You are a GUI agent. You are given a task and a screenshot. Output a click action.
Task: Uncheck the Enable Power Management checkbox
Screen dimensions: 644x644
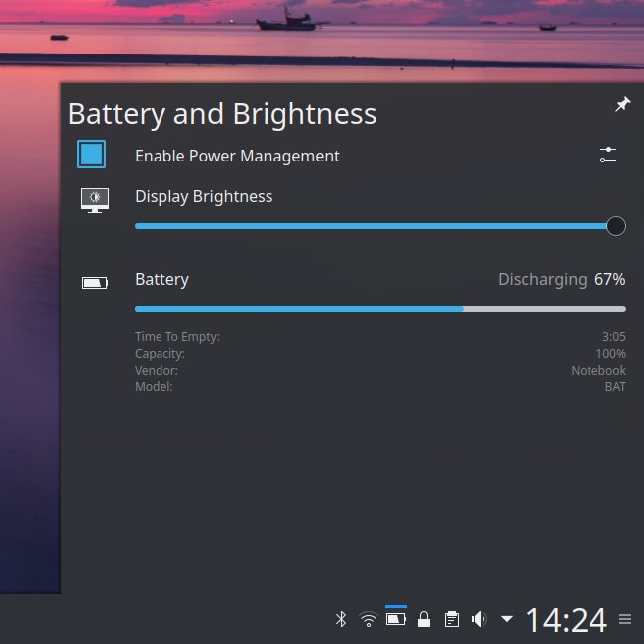[x=91, y=155]
